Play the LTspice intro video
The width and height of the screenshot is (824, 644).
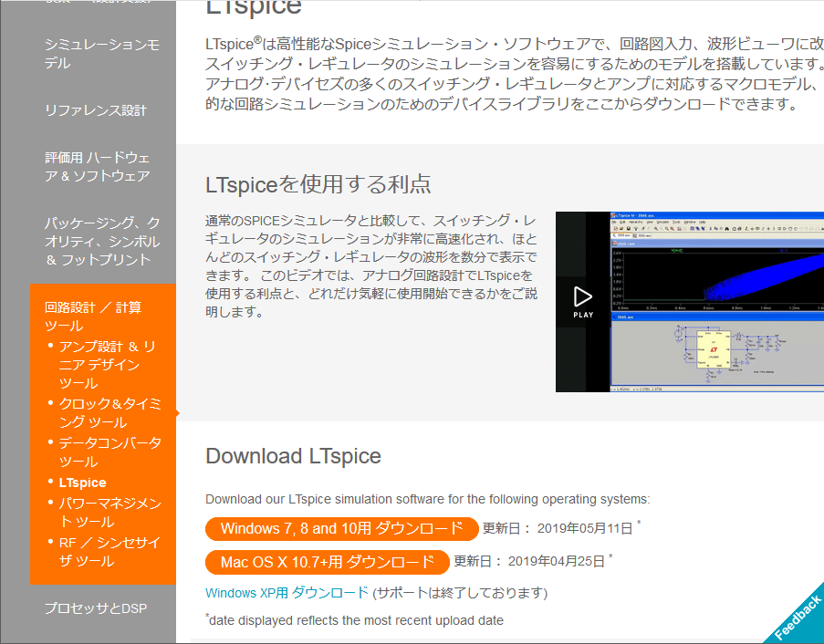(x=583, y=302)
